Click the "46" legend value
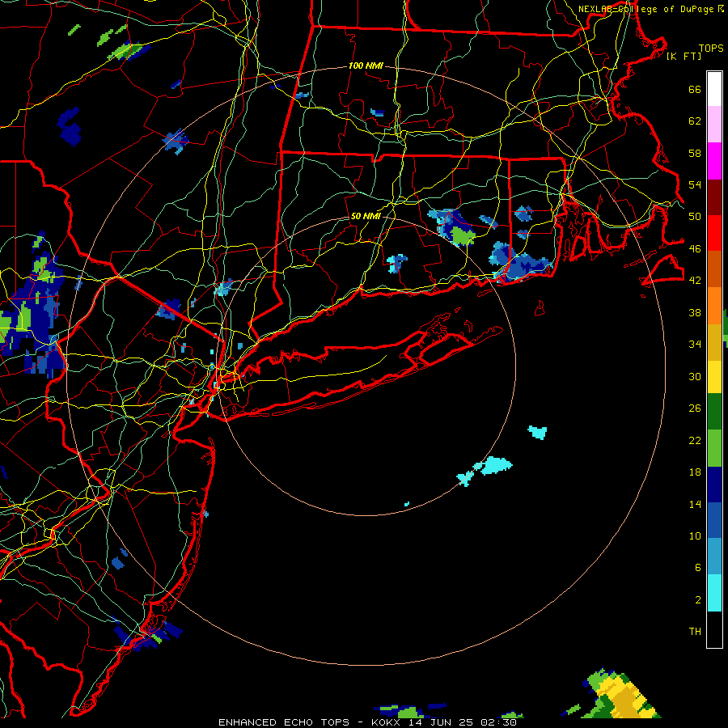Image resolution: width=728 pixels, height=728 pixels. [695, 249]
